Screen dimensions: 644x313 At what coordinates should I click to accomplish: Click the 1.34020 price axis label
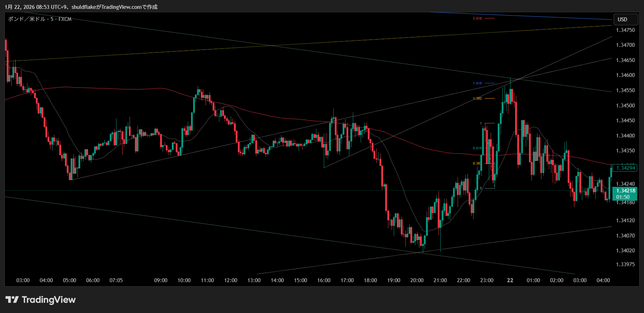pyautogui.click(x=626, y=251)
